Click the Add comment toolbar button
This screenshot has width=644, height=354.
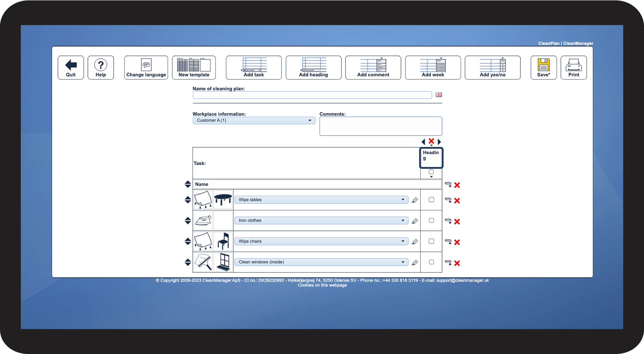pos(373,67)
